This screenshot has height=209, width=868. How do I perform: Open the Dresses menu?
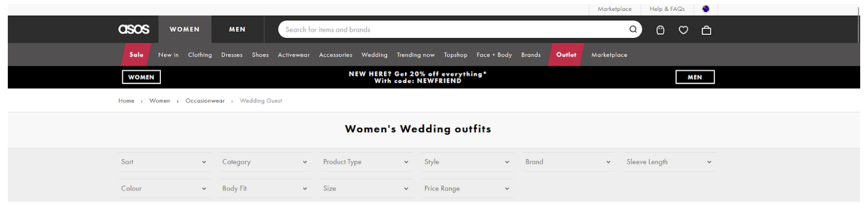[232, 55]
